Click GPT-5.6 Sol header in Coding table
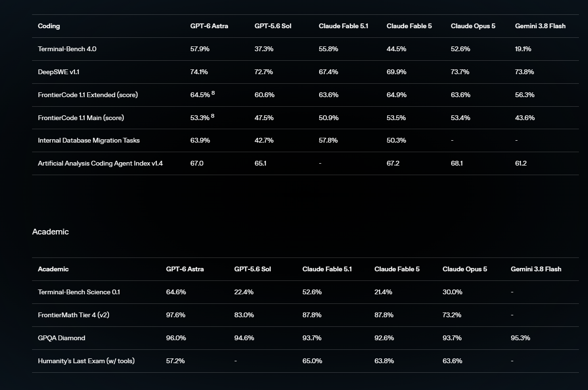The height and width of the screenshot is (390, 588). 273,26
